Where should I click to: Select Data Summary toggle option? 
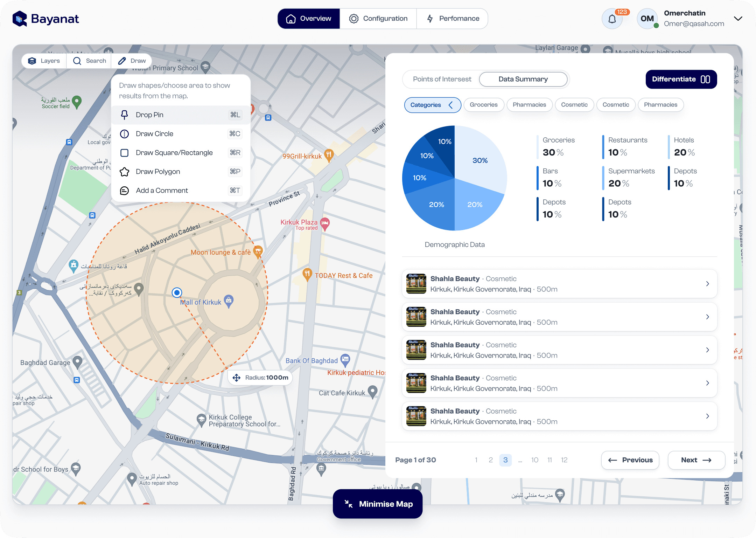(x=523, y=79)
